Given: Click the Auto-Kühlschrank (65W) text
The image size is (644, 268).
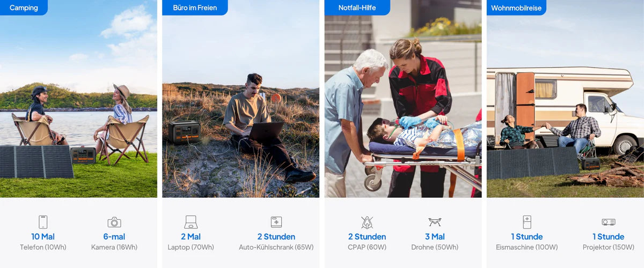Looking at the screenshot, I should click(x=276, y=247).
